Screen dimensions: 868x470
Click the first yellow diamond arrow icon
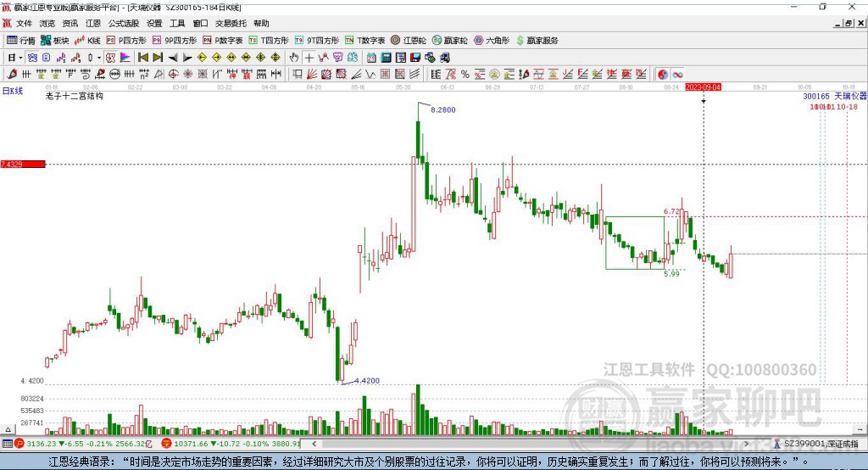(x=202, y=58)
